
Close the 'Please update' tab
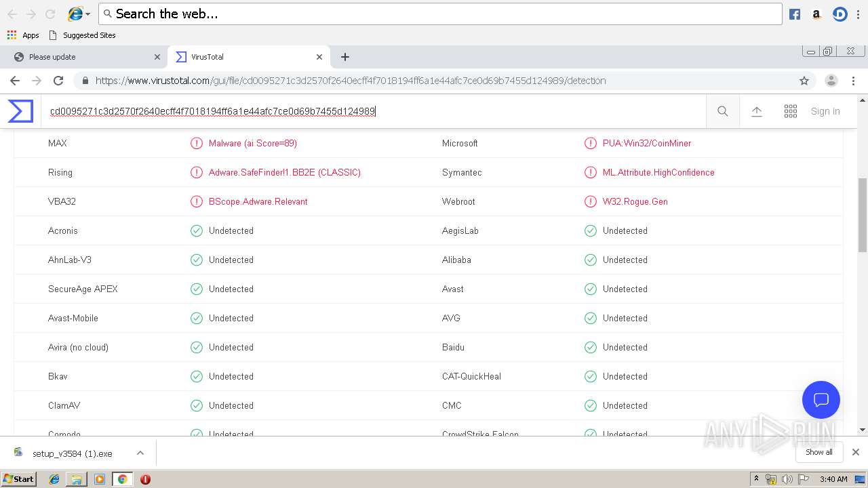[157, 57]
